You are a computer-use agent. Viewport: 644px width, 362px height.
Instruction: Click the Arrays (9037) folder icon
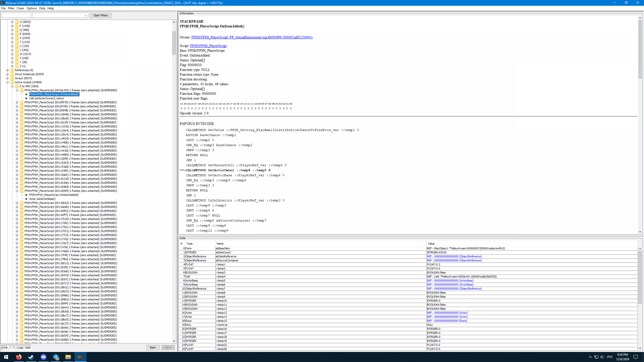click(12, 78)
